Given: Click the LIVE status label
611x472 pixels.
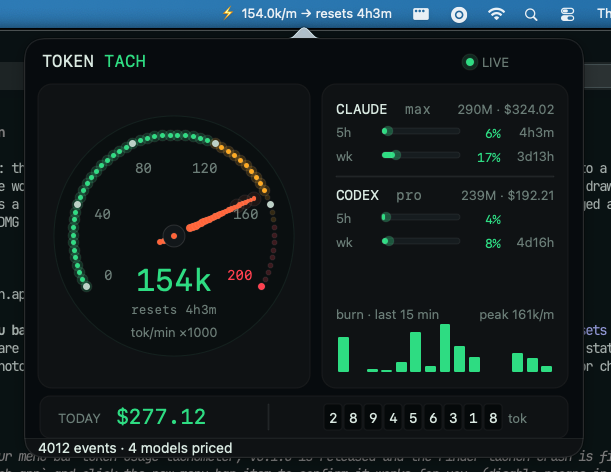Looking at the screenshot, I should [x=495, y=62].
